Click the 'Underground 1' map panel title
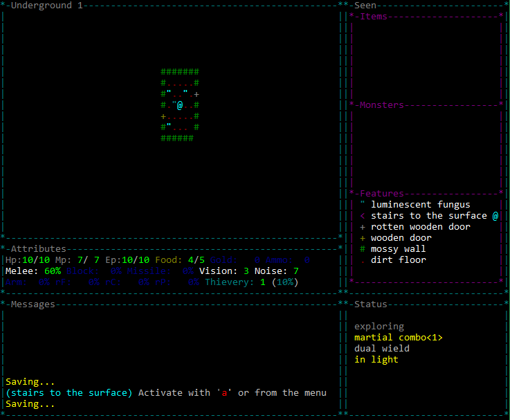The height and width of the screenshot is (420, 510). pyautogui.click(x=47, y=6)
